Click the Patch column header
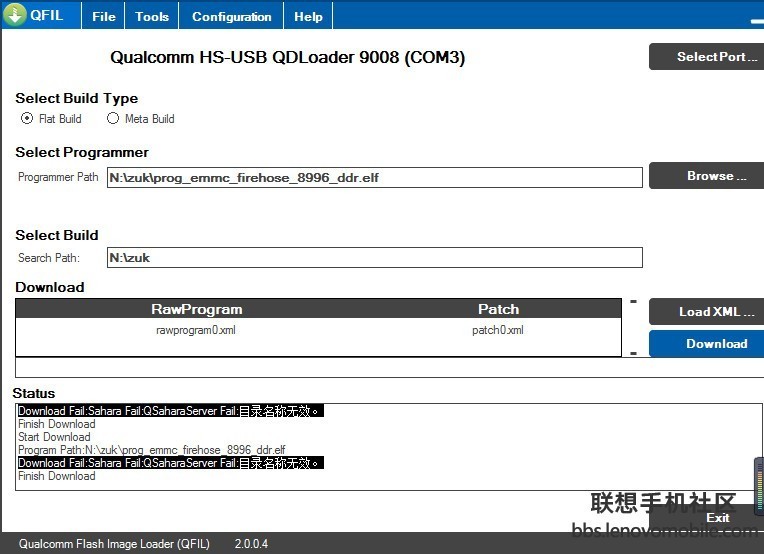The height and width of the screenshot is (554, 764). click(498, 309)
